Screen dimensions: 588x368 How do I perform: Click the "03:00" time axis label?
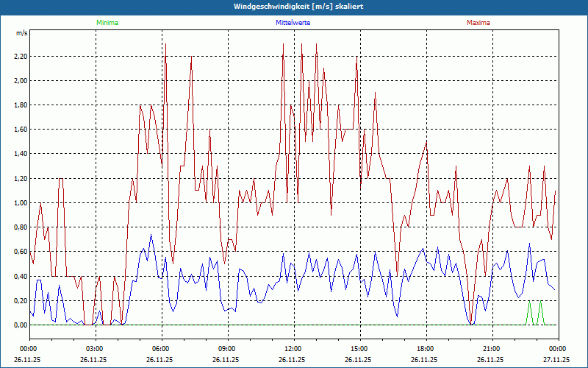click(x=95, y=349)
